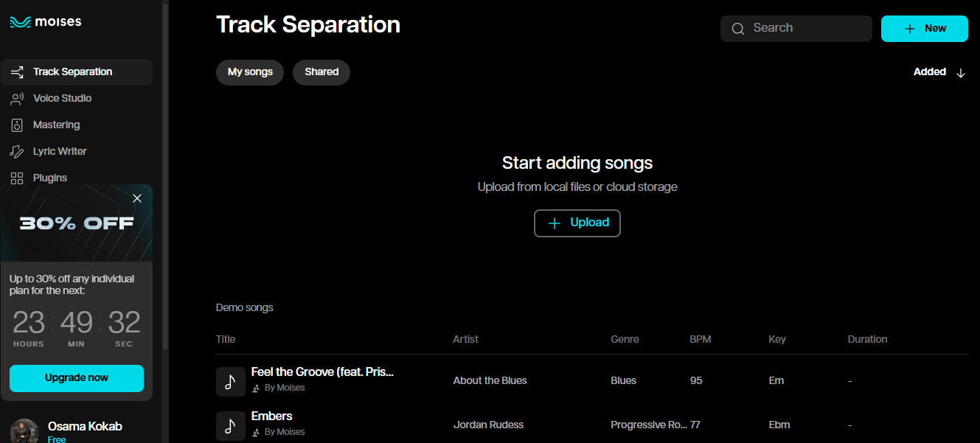
Task: Open the Plugins section icon
Action: [16, 178]
